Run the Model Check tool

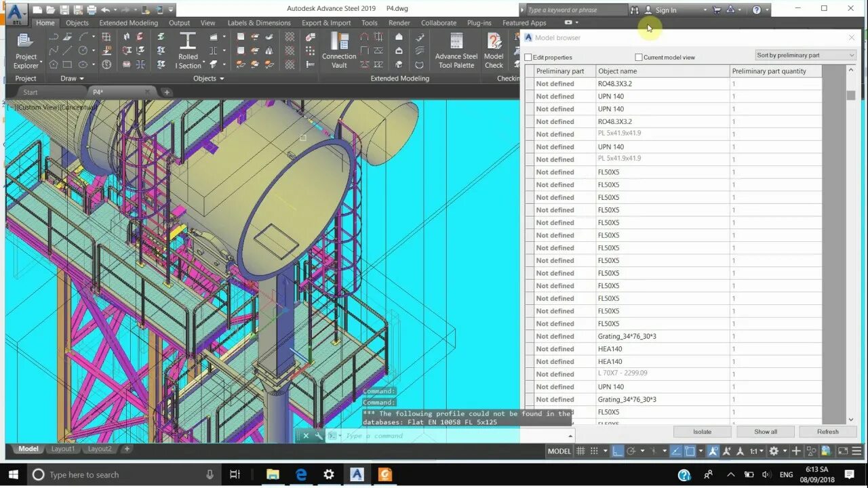click(494, 50)
